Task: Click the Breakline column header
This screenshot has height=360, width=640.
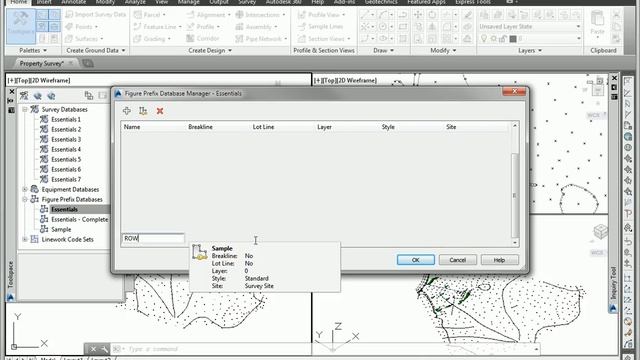Action: click(200, 127)
